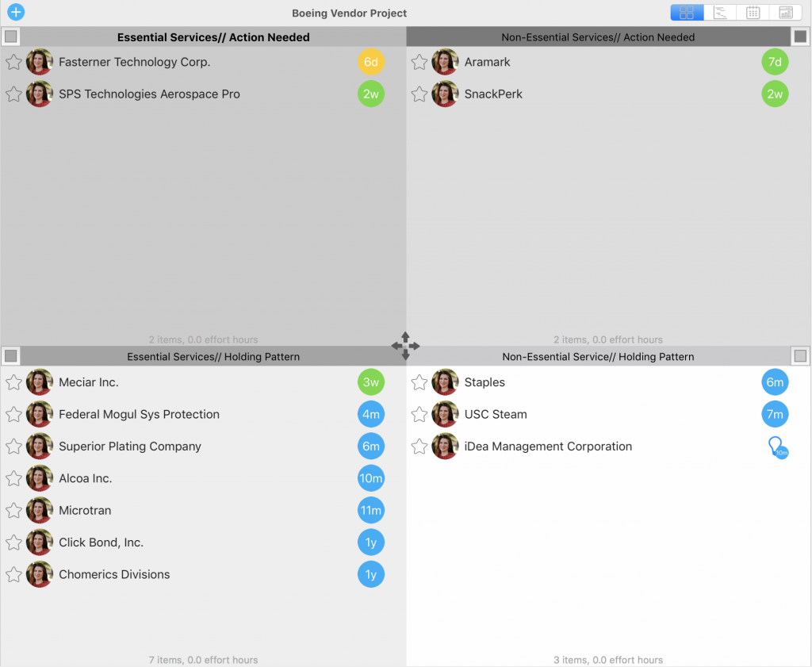Star the Aramark item

(419, 62)
